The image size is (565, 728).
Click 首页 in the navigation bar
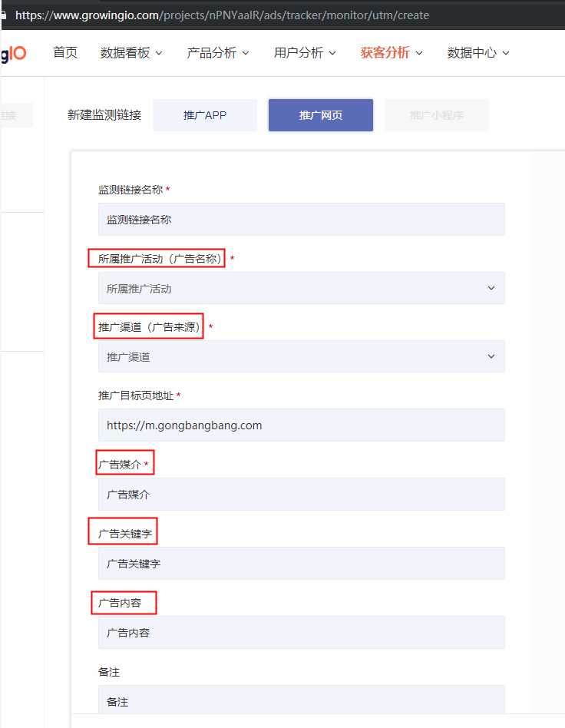tap(64, 52)
